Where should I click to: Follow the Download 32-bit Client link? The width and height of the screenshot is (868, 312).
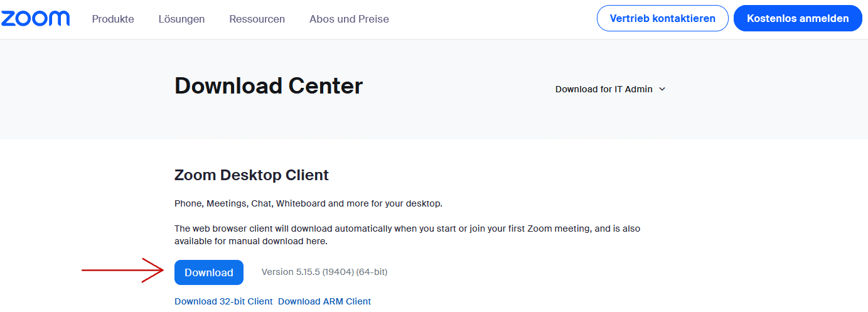[223, 301]
